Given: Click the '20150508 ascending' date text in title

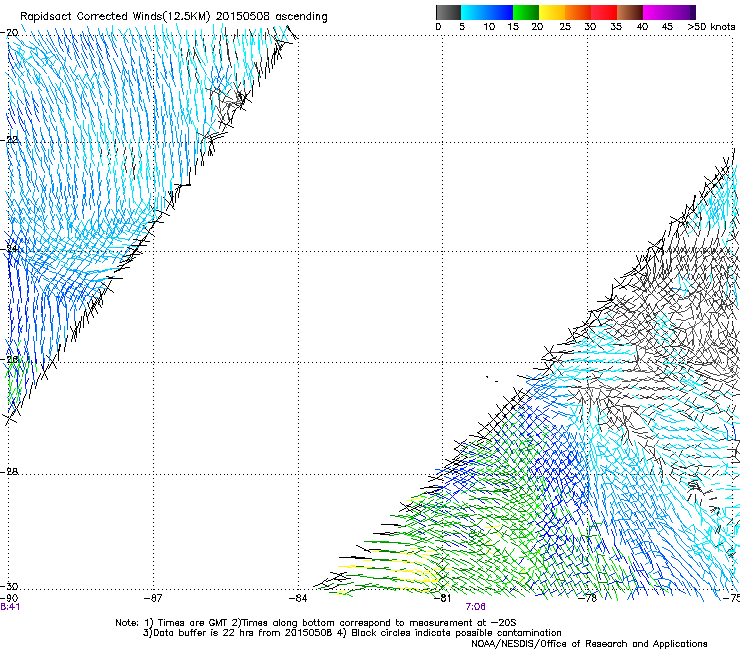Looking at the screenshot, I should point(271,17).
